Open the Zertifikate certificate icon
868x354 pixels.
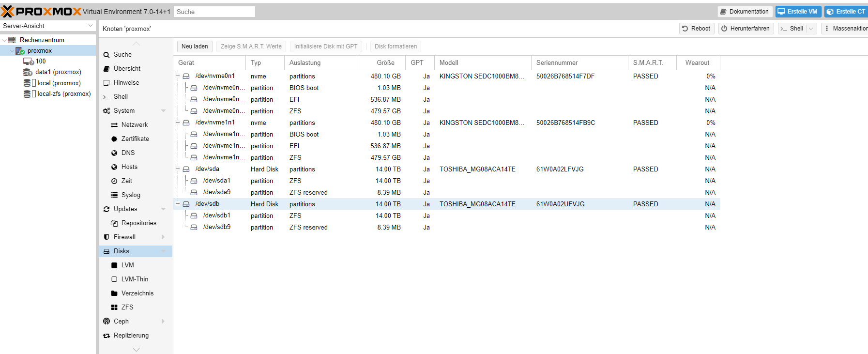[x=114, y=139]
